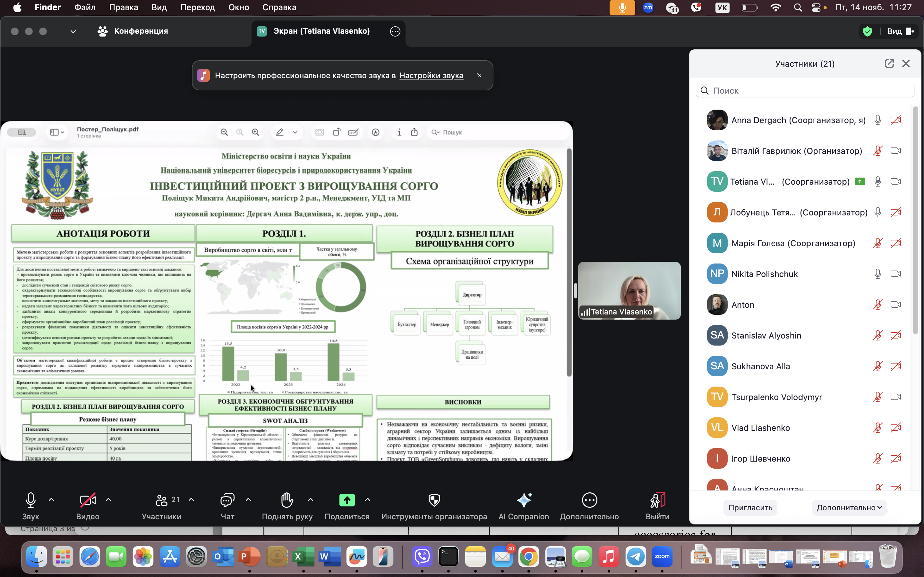Click the Leave meeting icon
This screenshot has height=577, width=924.
(x=657, y=500)
